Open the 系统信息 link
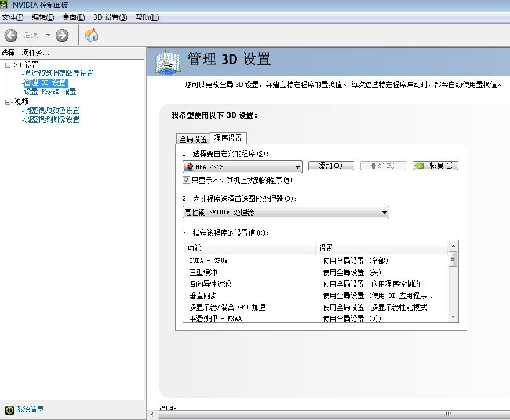Viewport: 510px width, 420px height. point(30,409)
